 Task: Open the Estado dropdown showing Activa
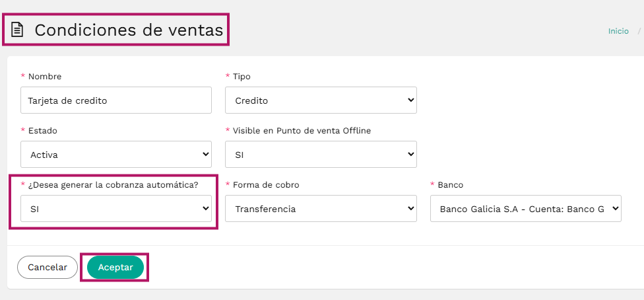click(x=116, y=155)
